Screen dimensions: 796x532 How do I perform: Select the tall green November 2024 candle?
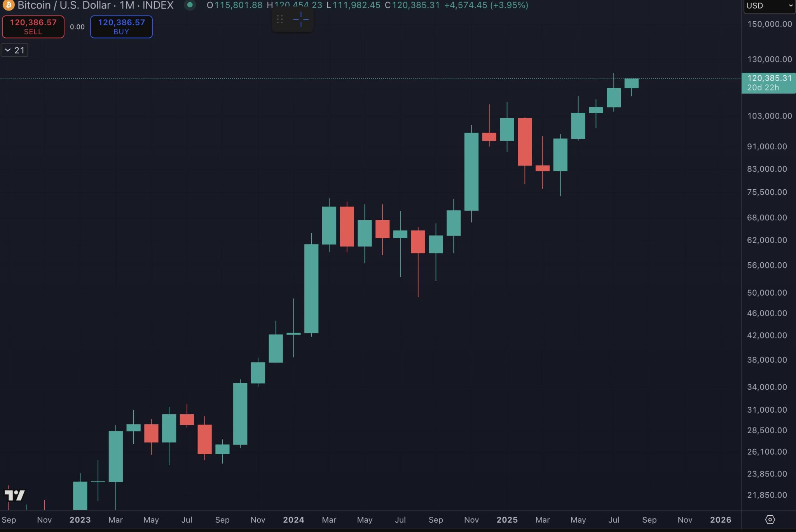(471, 171)
